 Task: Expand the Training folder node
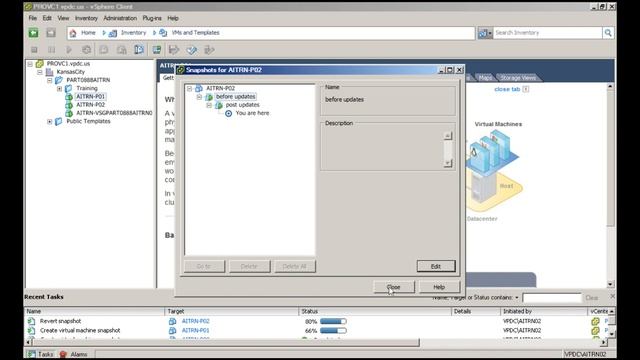[60, 89]
